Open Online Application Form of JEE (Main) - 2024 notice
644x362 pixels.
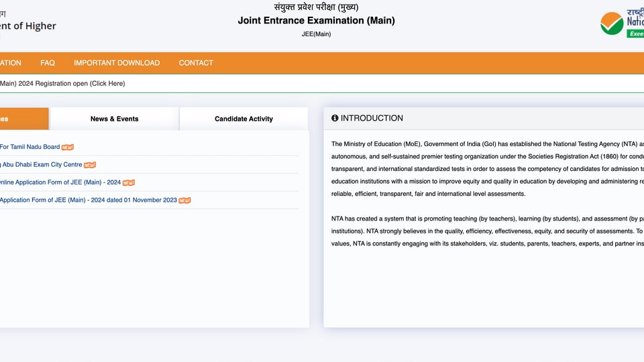click(60, 182)
